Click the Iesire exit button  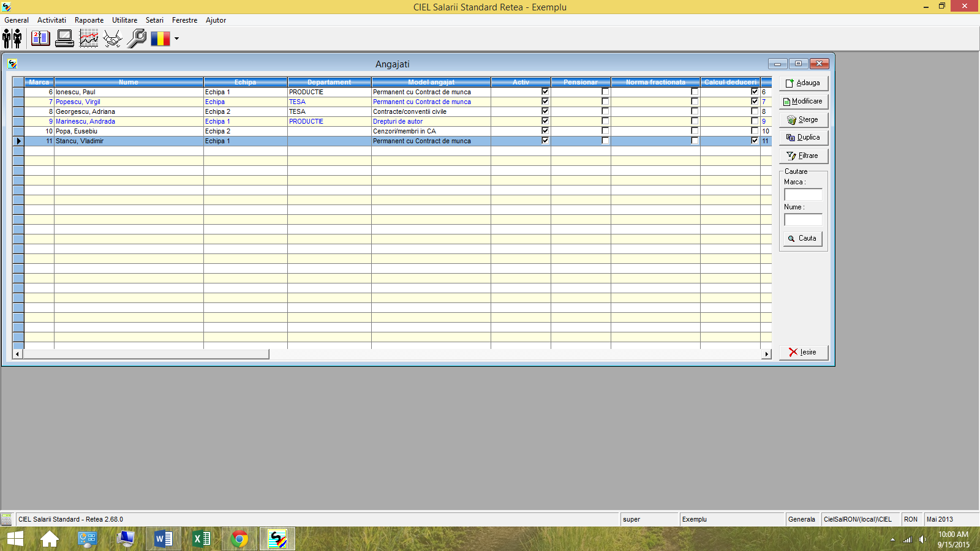804,352
